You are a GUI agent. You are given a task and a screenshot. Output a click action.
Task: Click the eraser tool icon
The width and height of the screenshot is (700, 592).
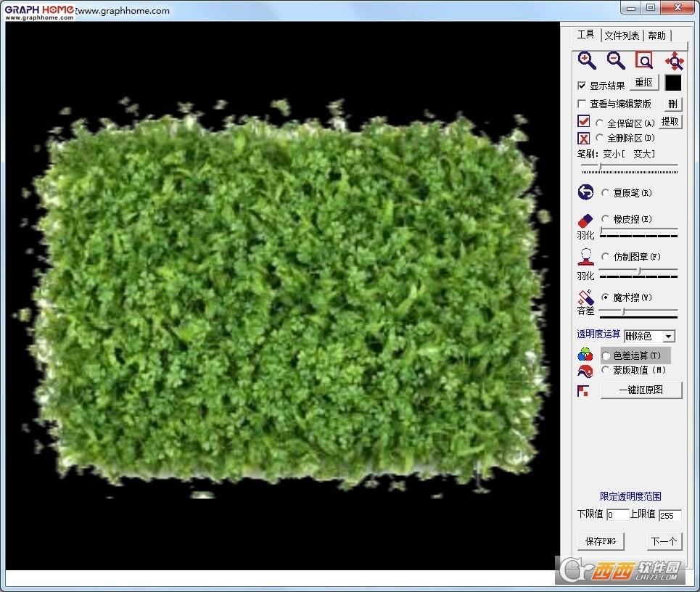coord(585,219)
